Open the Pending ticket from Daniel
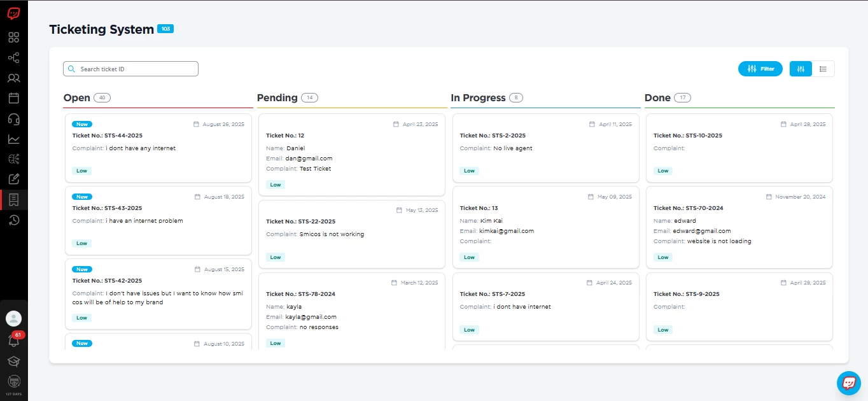868x401 pixels. [x=352, y=155]
